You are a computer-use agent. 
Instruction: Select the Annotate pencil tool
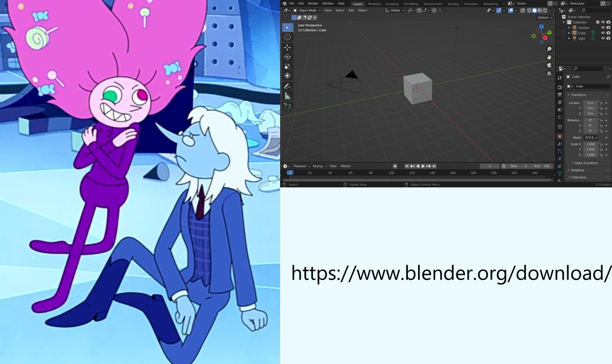[287, 86]
